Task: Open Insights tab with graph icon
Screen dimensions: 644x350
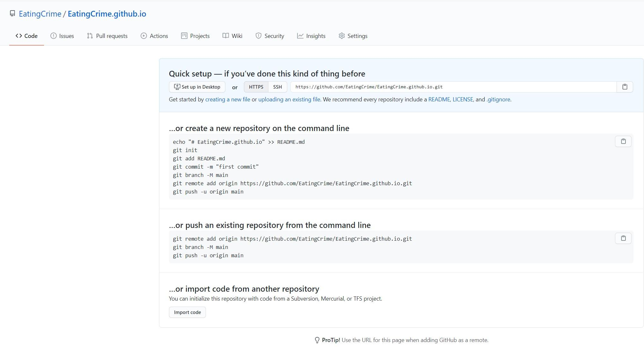Action: point(311,36)
